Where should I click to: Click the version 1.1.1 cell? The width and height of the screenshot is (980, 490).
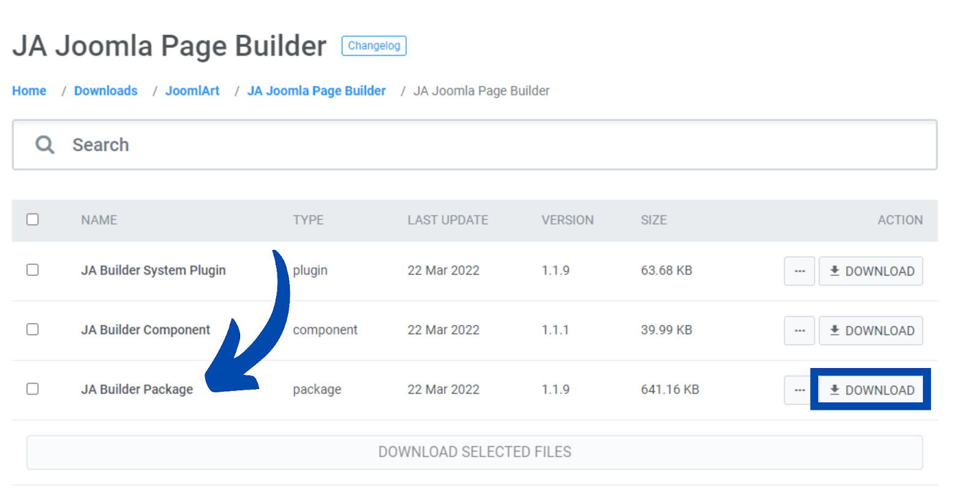pyautogui.click(x=555, y=330)
